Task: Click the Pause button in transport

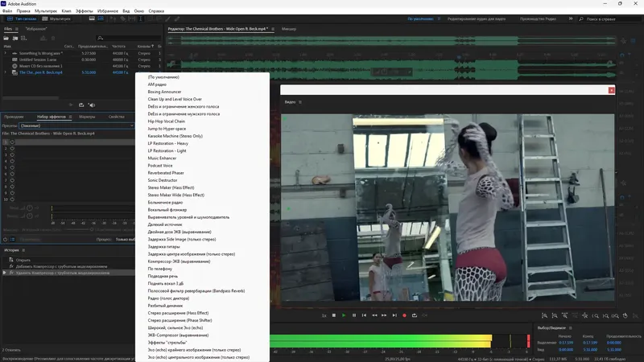Action: pos(354,315)
